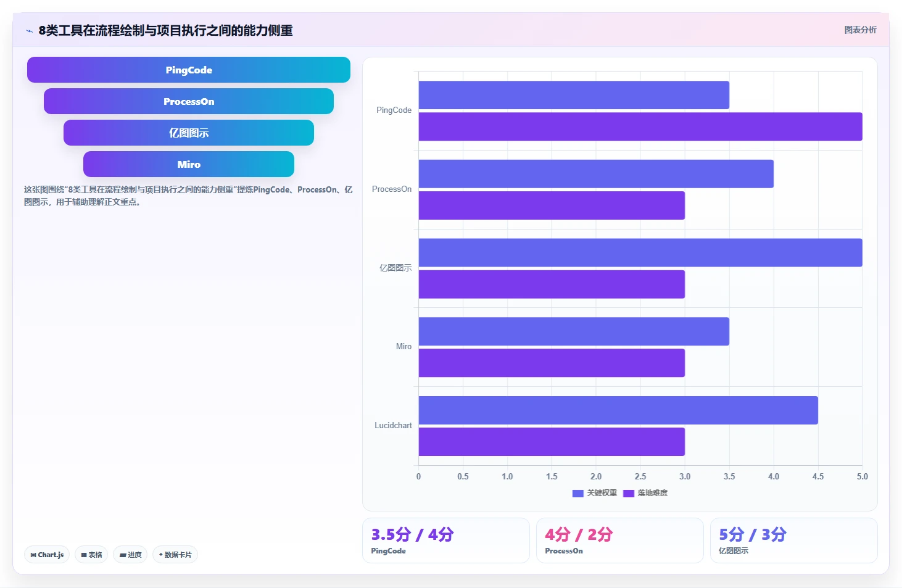Click the x-axis tick label 0.5
Viewport: 902px width, 588px height.
tap(463, 476)
